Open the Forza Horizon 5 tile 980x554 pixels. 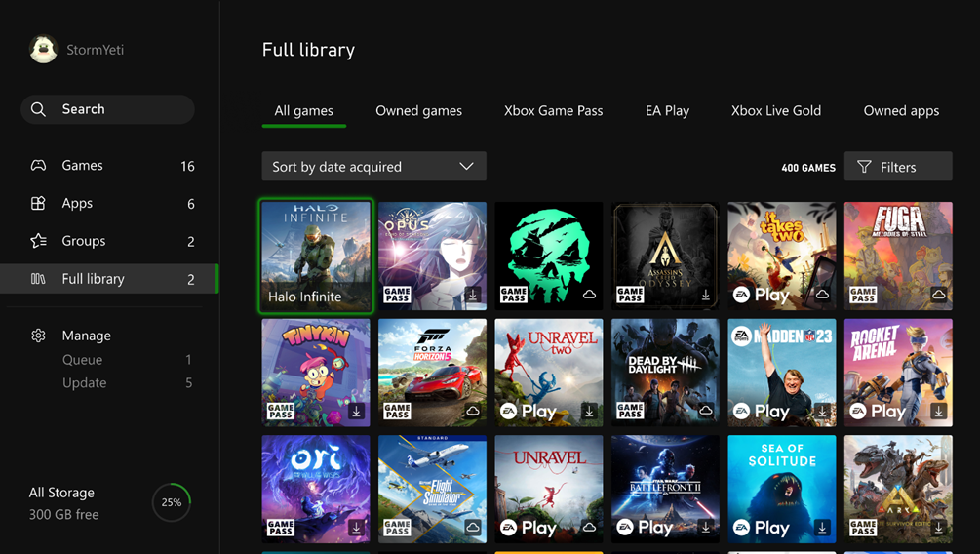pyautogui.click(x=432, y=373)
